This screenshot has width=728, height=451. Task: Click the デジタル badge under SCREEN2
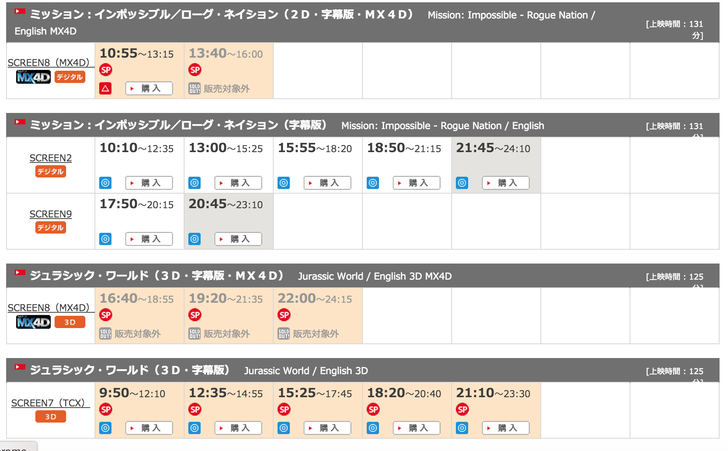[x=51, y=171]
